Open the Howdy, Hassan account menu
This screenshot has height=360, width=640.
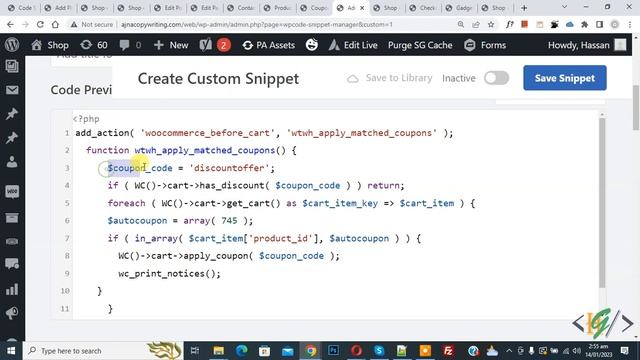point(587,45)
